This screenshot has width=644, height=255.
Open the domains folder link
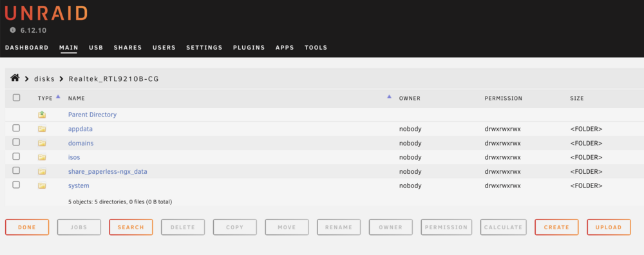tap(81, 144)
